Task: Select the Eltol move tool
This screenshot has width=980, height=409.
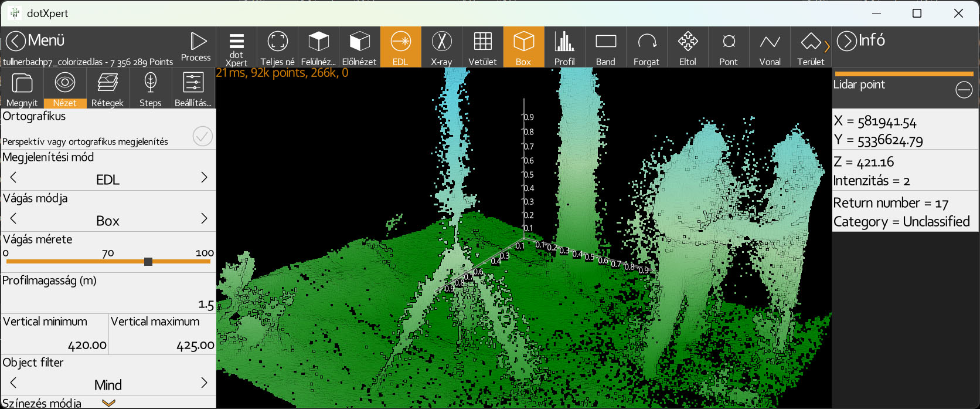Action: (x=688, y=47)
